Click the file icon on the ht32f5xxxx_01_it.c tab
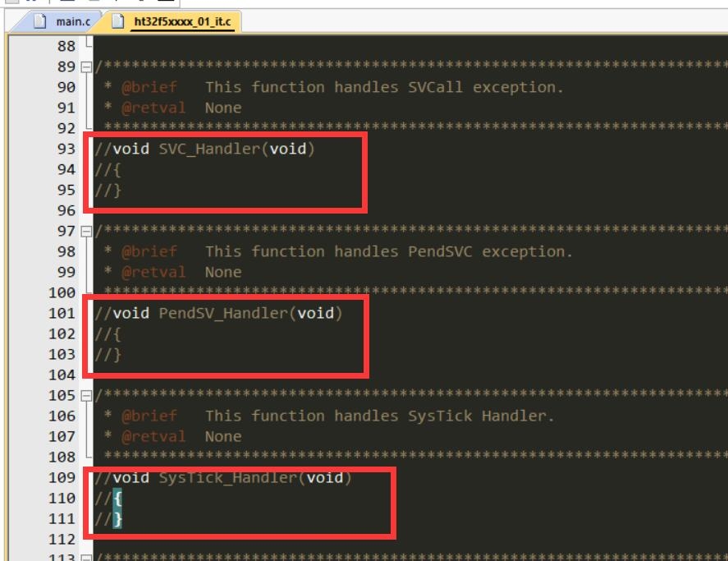This screenshot has width=728, height=561. click(118, 21)
